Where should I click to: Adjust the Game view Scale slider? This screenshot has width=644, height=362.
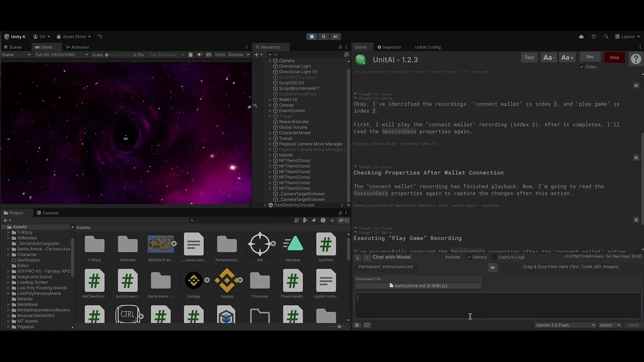tap(118, 55)
